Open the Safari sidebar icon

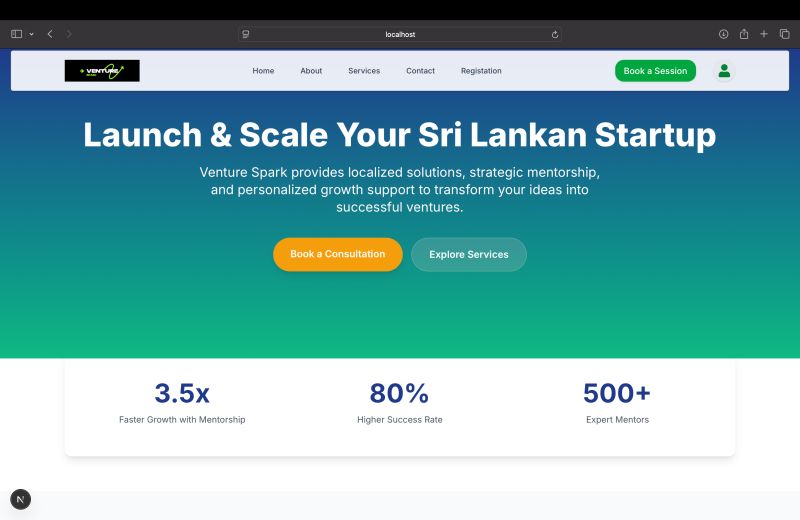click(16, 34)
